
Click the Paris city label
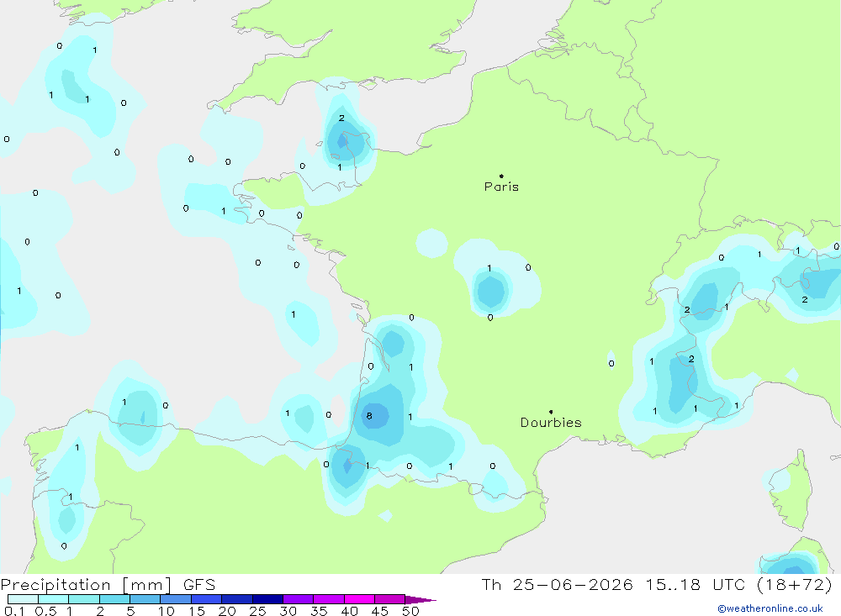pyautogui.click(x=501, y=187)
